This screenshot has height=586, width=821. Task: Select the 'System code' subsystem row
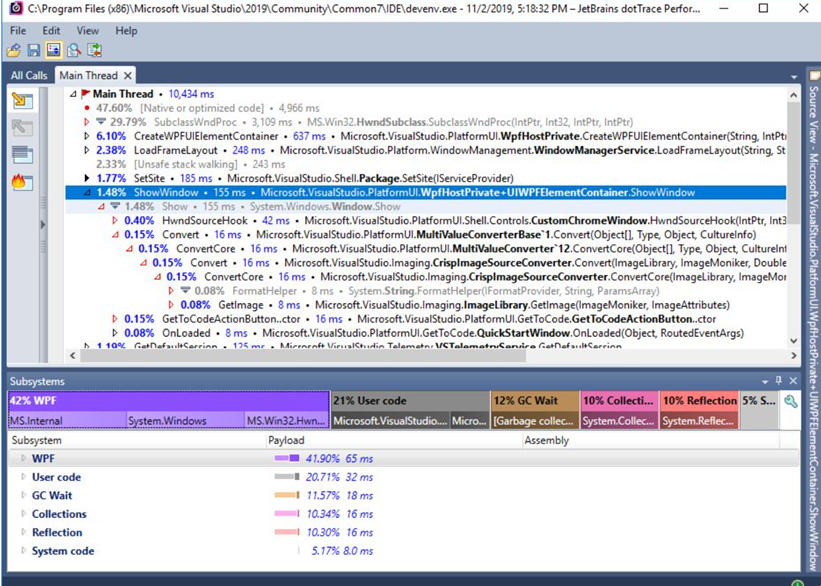(x=404, y=550)
